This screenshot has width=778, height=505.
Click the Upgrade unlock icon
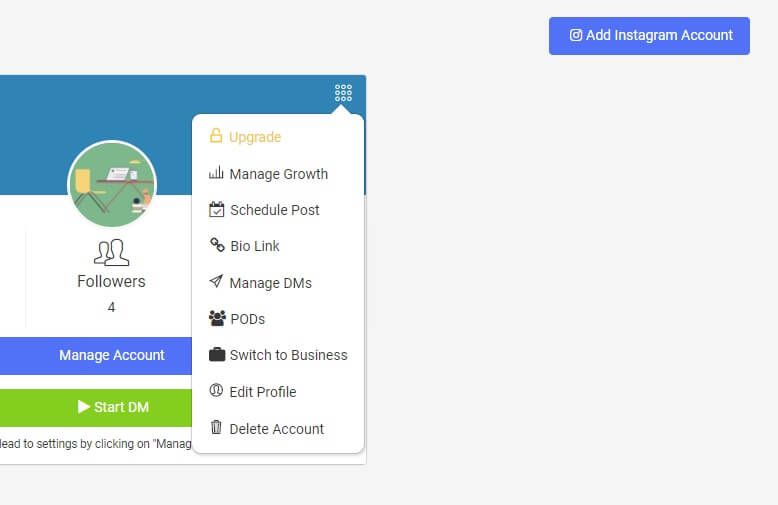(x=216, y=136)
